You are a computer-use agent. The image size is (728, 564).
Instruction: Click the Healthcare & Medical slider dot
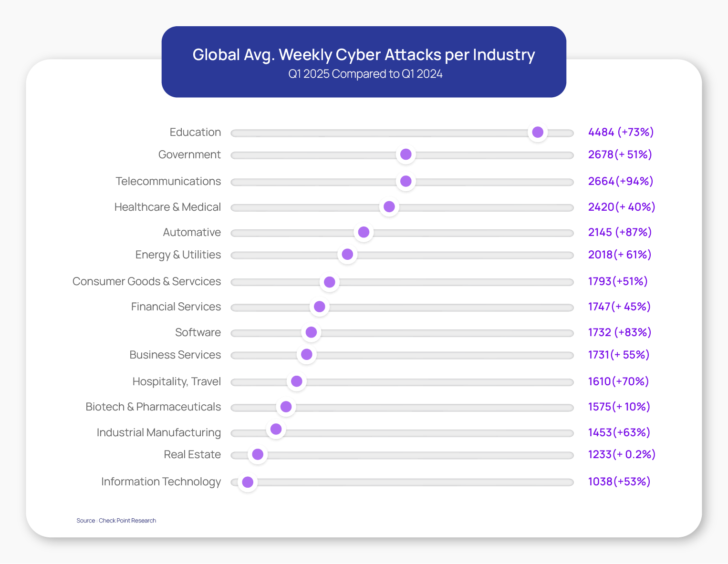pyautogui.click(x=389, y=207)
